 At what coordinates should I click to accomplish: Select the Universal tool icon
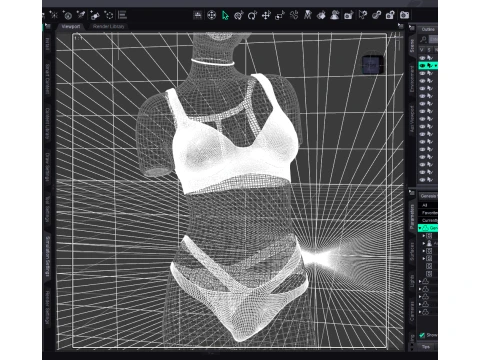click(x=239, y=15)
